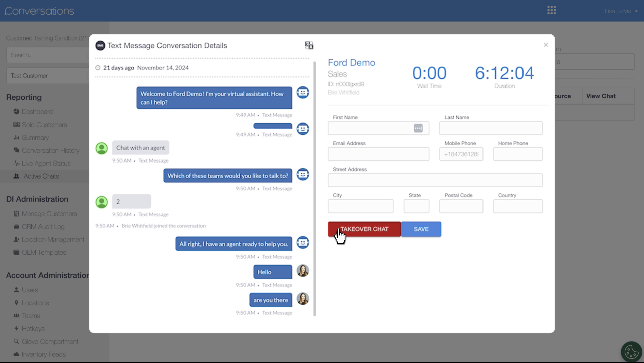
Task: Click customer avatar beside the message 2
Action: [x=102, y=202]
